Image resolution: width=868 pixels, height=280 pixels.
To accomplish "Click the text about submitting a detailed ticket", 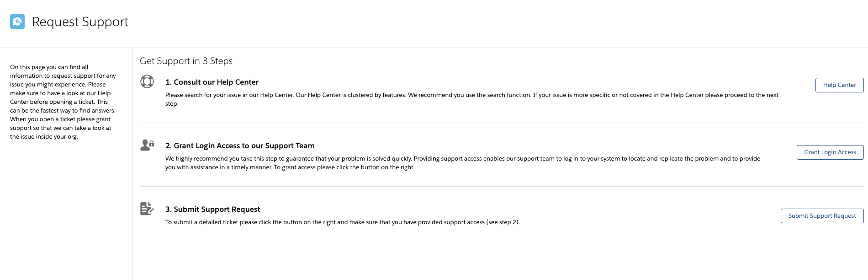I will [342, 222].
